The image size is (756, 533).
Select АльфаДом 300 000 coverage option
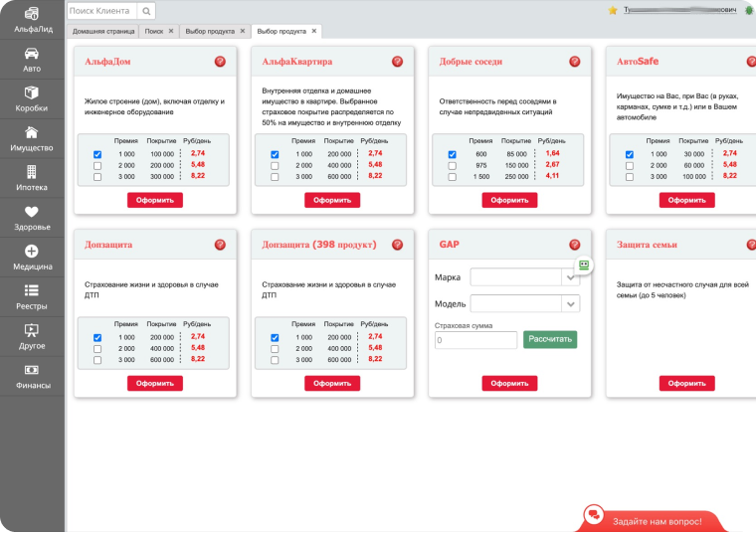click(97, 177)
